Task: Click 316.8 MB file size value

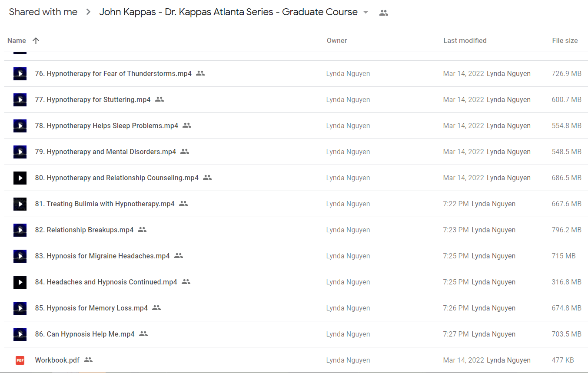Action: tap(566, 282)
